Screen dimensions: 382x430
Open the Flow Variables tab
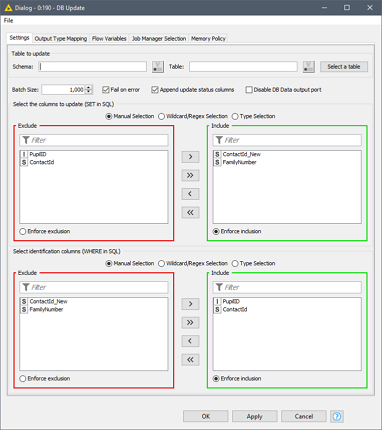109,39
